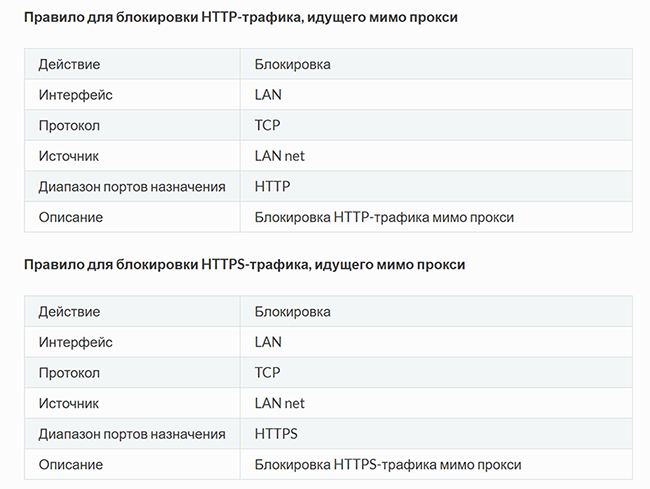650x489 pixels.
Task: Click heading about blocking HTTP traffic rule
Action: click(x=240, y=17)
